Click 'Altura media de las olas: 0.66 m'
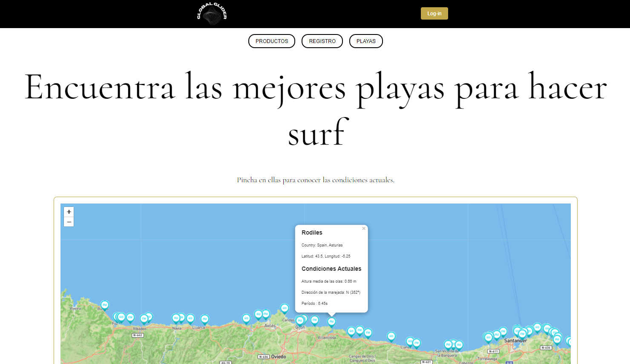 point(329,281)
